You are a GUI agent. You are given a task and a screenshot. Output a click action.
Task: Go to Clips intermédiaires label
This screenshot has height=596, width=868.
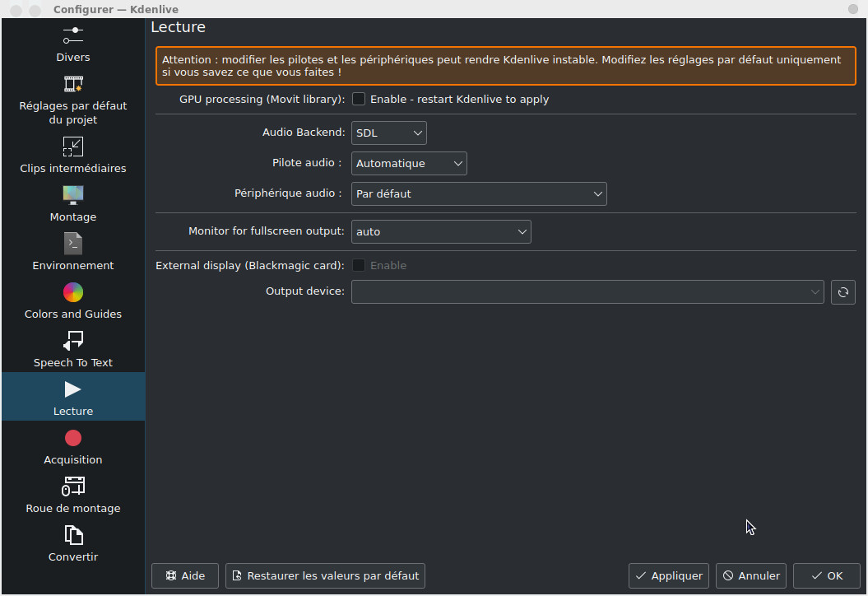coord(73,169)
